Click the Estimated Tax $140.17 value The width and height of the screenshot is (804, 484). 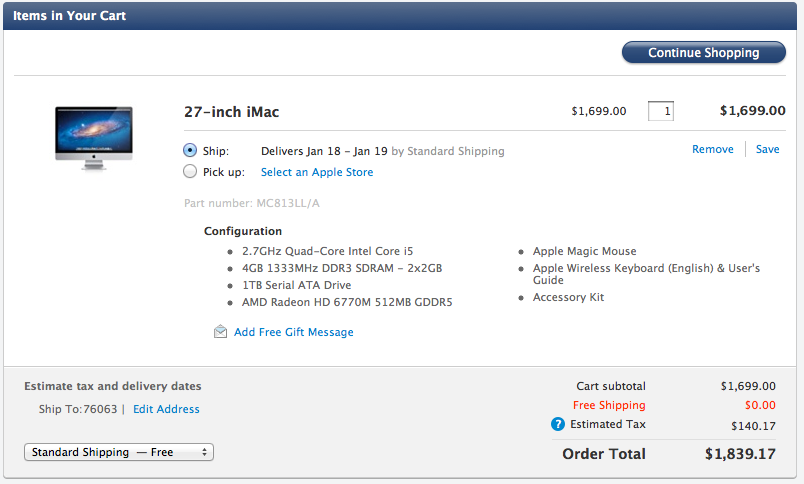click(753, 426)
